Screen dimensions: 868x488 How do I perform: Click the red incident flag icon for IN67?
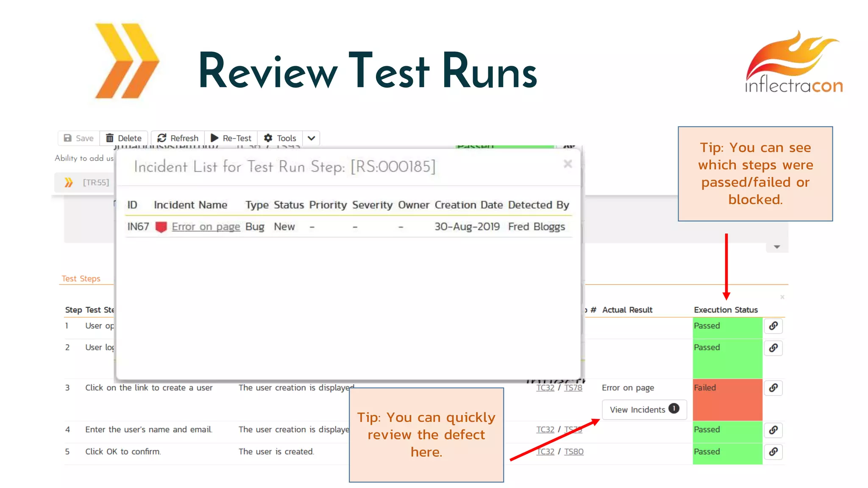pos(161,227)
